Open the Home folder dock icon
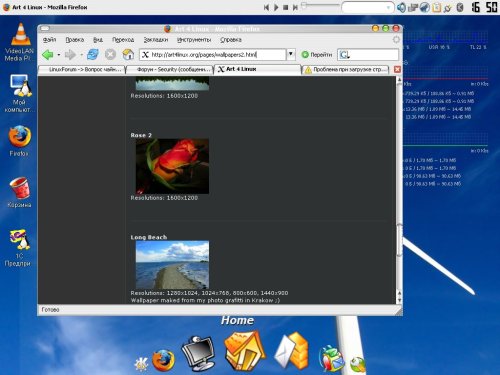The height and width of the screenshot is (375, 500). tap(245, 350)
